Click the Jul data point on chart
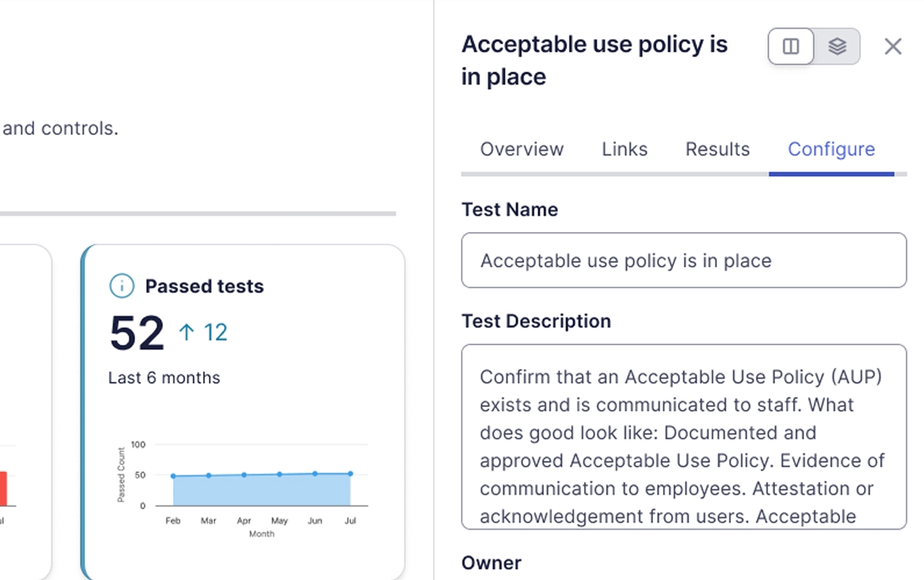924x580 pixels. tap(351, 473)
